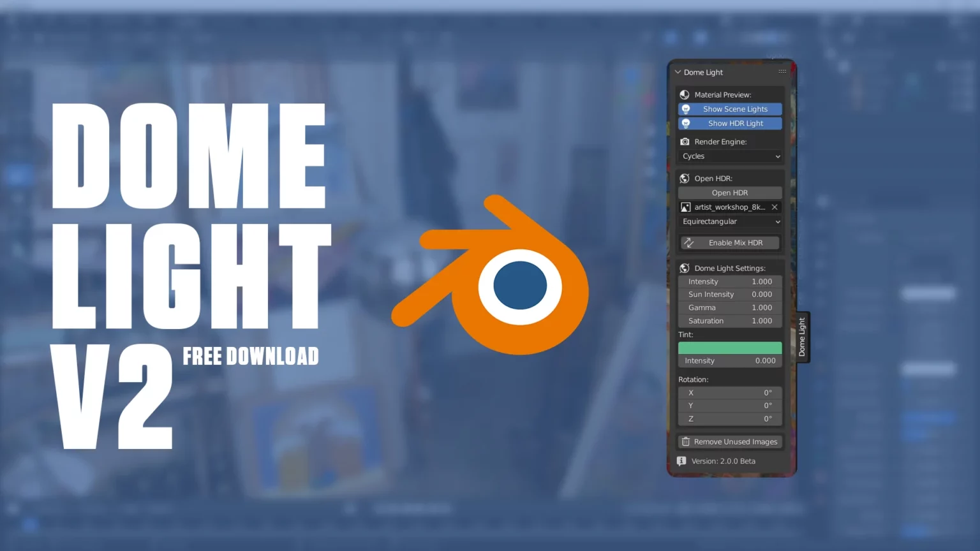Select the vertical Dome Light sidebar tab

coord(803,337)
